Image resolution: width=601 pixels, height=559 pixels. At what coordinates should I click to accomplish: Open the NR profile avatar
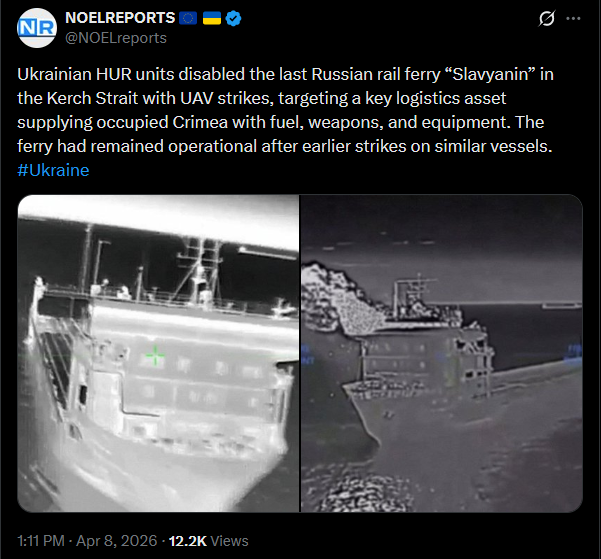click(37, 28)
